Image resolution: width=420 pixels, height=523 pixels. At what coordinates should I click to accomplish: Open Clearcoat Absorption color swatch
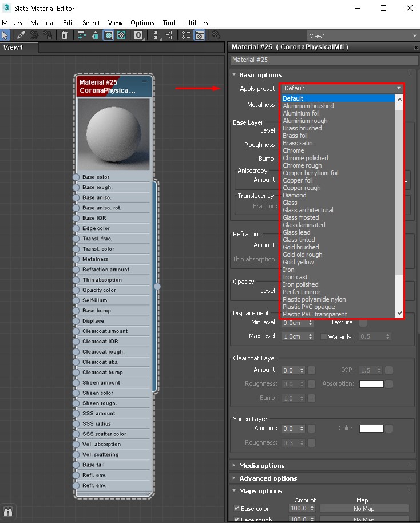[x=371, y=384]
